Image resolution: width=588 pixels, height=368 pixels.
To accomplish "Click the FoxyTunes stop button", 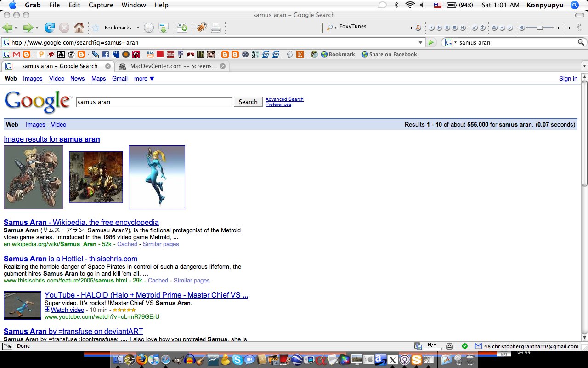I will pos(454,28).
